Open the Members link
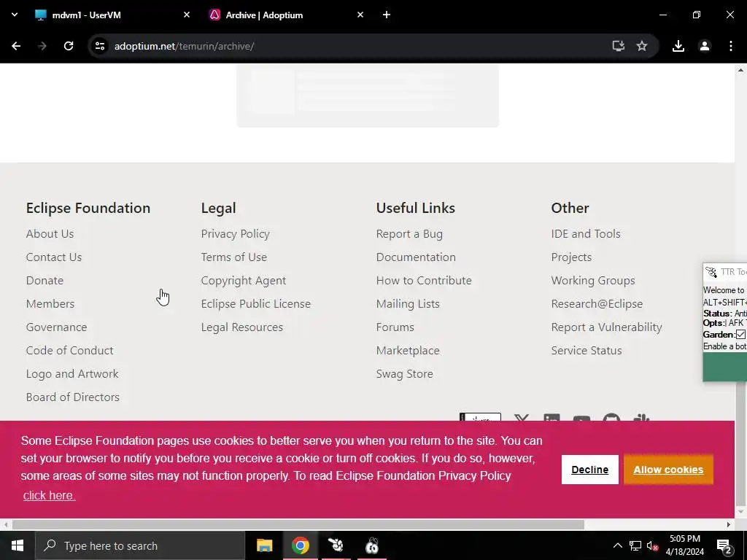 click(50, 304)
